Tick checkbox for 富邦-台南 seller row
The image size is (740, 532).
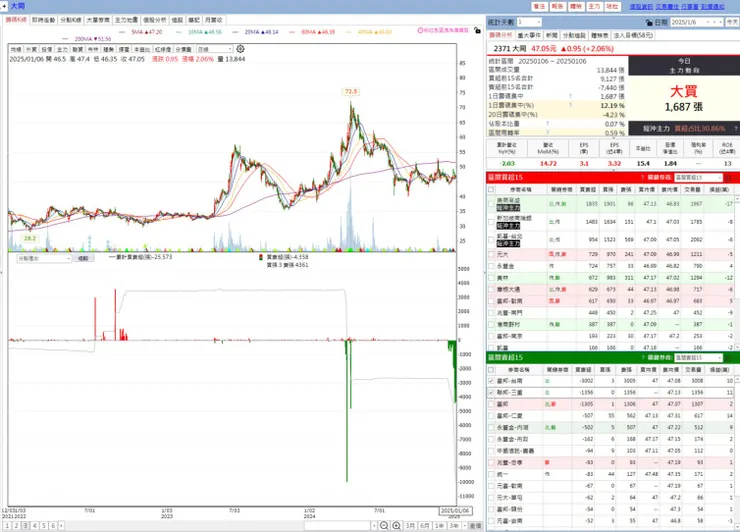491,381
